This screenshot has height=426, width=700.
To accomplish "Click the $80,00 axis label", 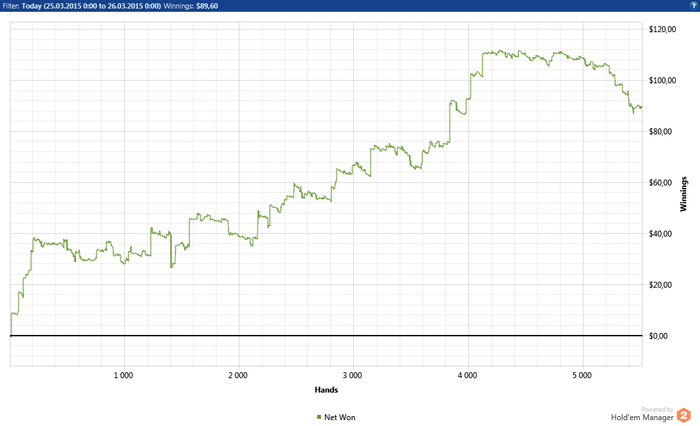I will pyautogui.click(x=661, y=131).
